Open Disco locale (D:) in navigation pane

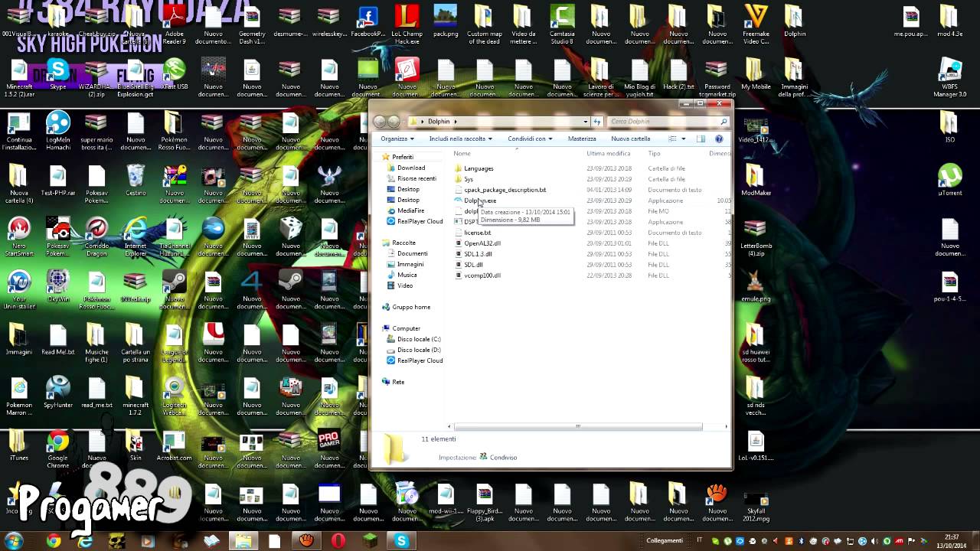(x=419, y=350)
